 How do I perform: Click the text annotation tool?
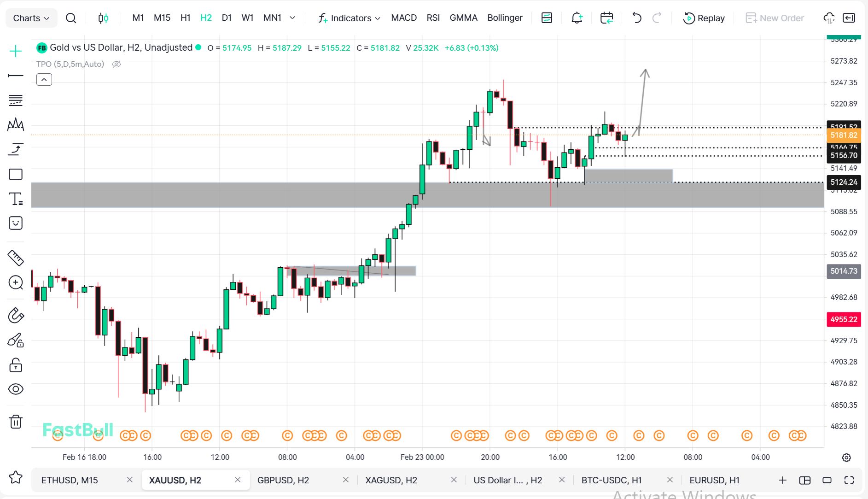pyautogui.click(x=16, y=199)
